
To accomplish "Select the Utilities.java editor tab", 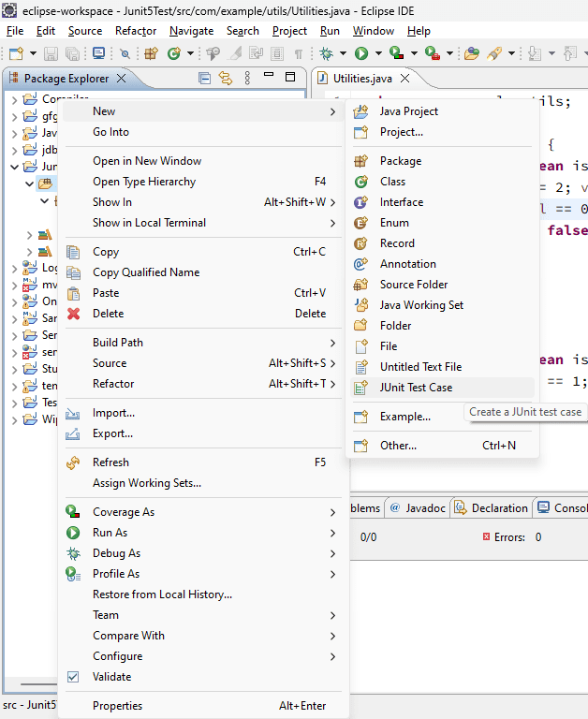I will pyautogui.click(x=362, y=79).
